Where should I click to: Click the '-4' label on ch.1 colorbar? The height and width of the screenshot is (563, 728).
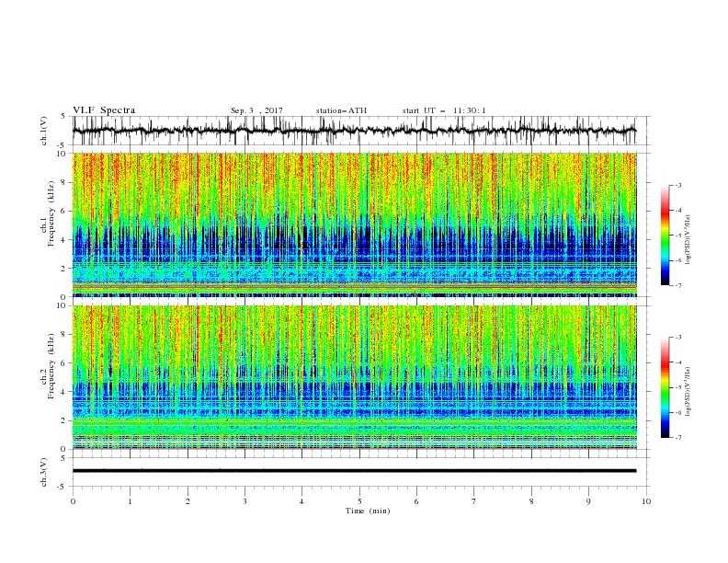(678, 211)
